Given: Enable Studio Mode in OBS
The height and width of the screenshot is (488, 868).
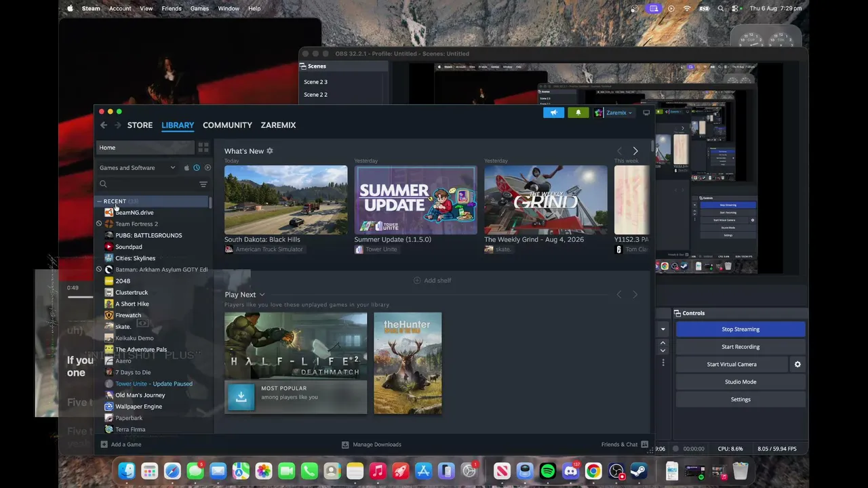Looking at the screenshot, I should point(741,382).
